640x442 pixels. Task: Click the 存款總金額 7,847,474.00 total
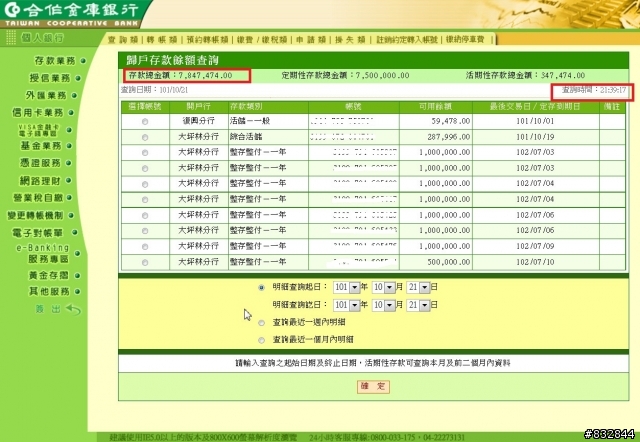[x=180, y=76]
